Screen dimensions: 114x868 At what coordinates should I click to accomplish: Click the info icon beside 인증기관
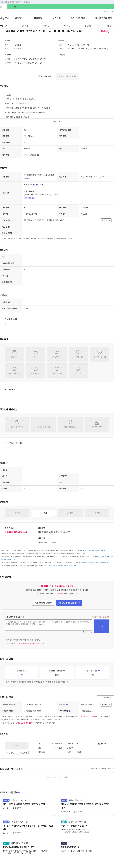pos(67,705)
